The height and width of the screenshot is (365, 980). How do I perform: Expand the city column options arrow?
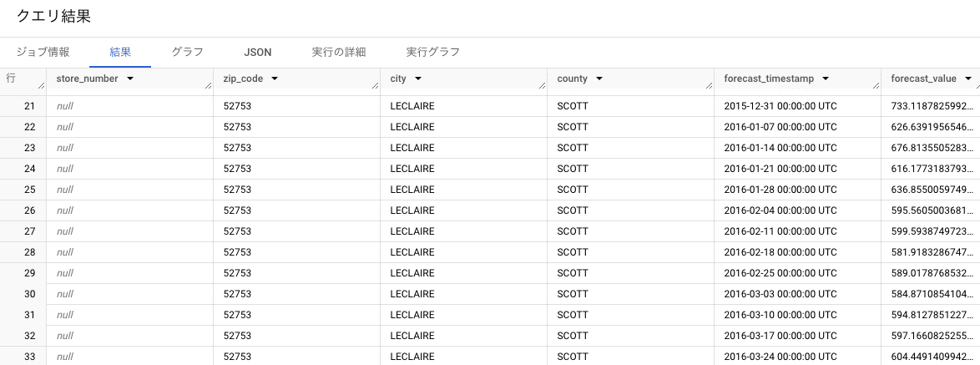coord(418,79)
